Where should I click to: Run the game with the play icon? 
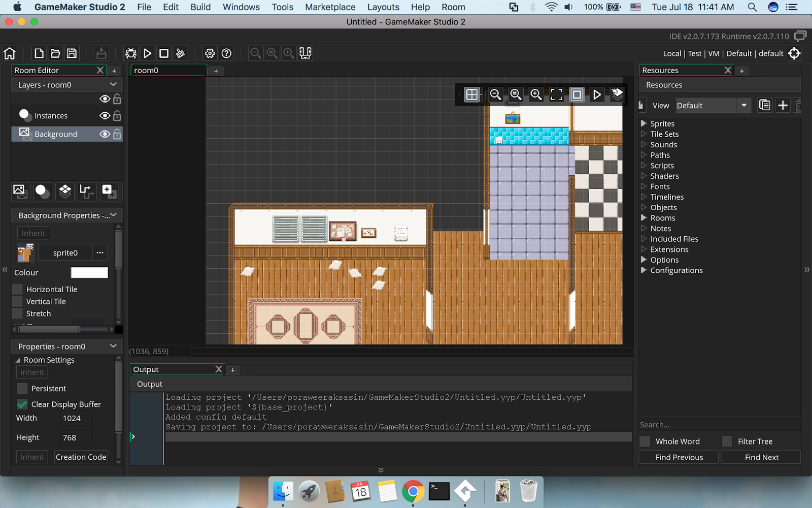147,53
